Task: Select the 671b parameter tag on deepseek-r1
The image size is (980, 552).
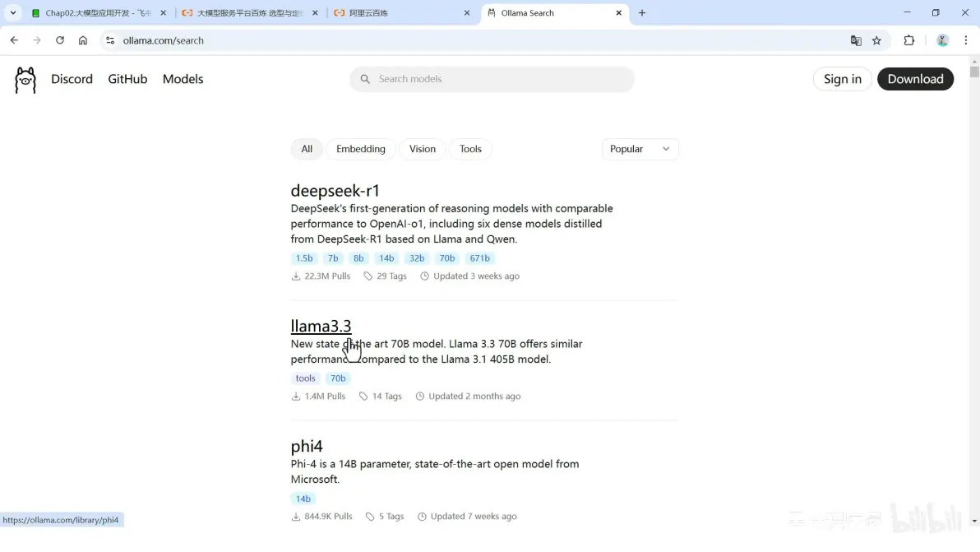Action: pos(479,257)
